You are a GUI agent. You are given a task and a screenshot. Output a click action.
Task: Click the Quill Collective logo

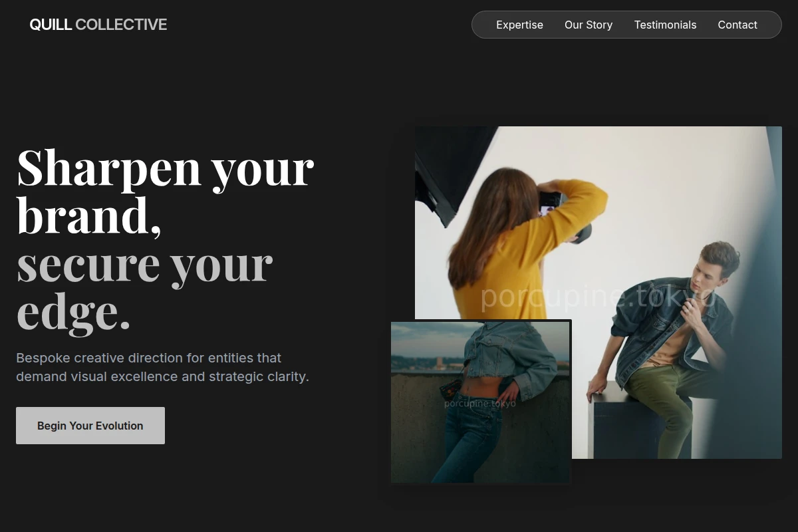(x=98, y=25)
